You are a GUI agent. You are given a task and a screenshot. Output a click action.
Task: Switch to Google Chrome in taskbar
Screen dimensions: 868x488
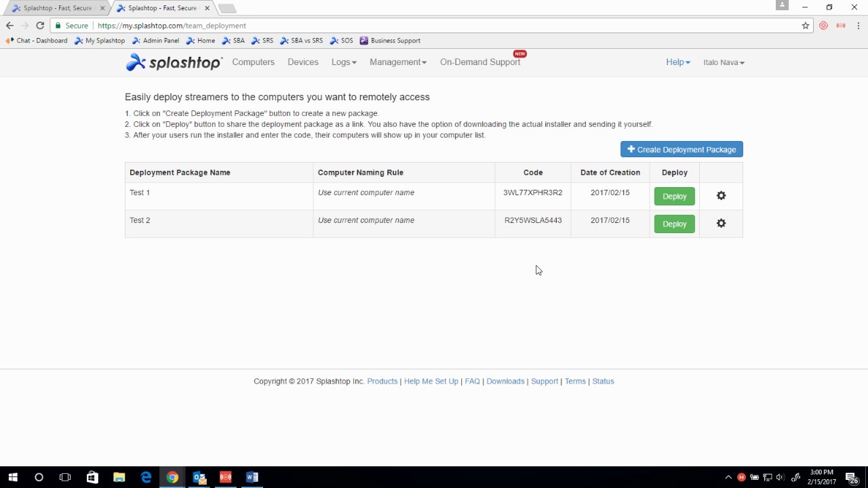[x=172, y=477]
